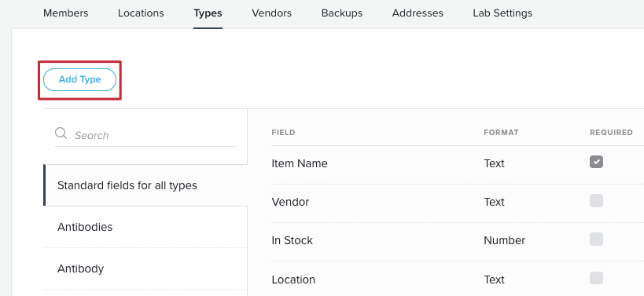The height and width of the screenshot is (296, 644).
Task: Switch to the Locations tab
Action: click(x=141, y=13)
